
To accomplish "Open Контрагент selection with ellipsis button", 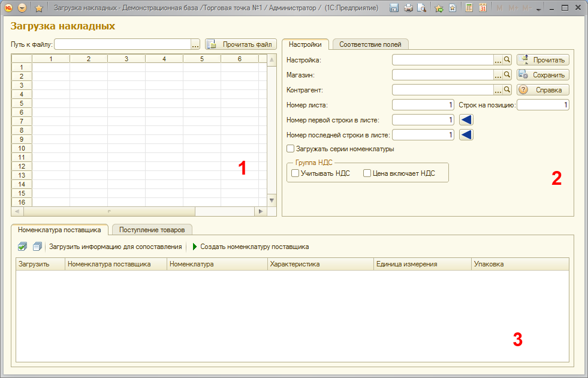I will click(x=497, y=89).
